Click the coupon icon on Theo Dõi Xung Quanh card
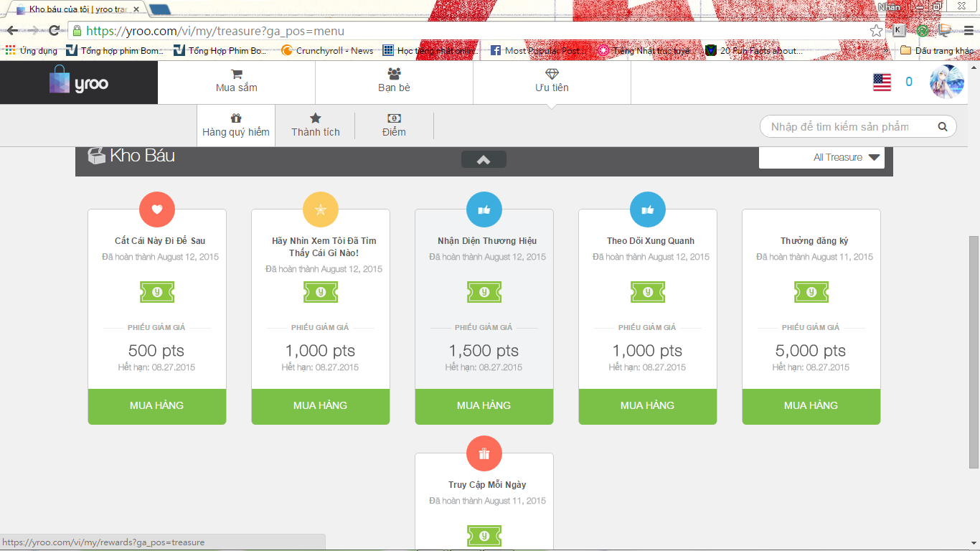Screen dimensions: 980x551 [648, 292]
